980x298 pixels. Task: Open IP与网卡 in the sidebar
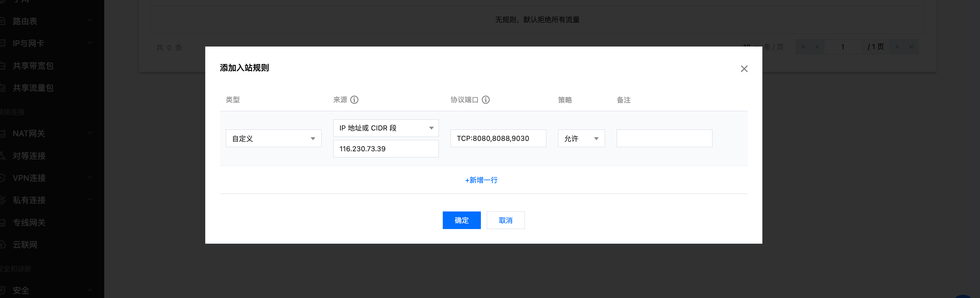(29, 43)
